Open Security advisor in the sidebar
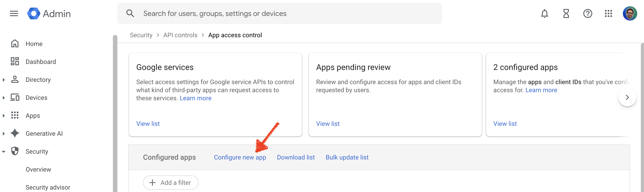 click(x=48, y=187)
